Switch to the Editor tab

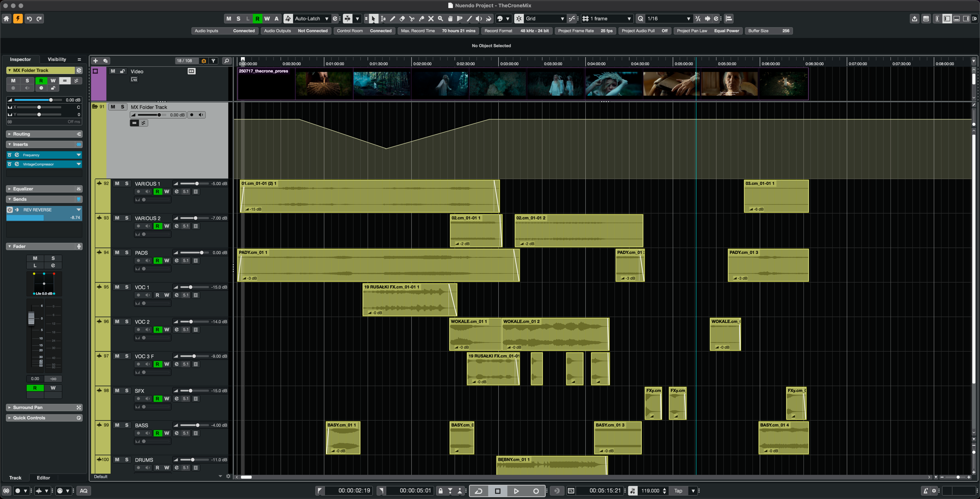43,478
